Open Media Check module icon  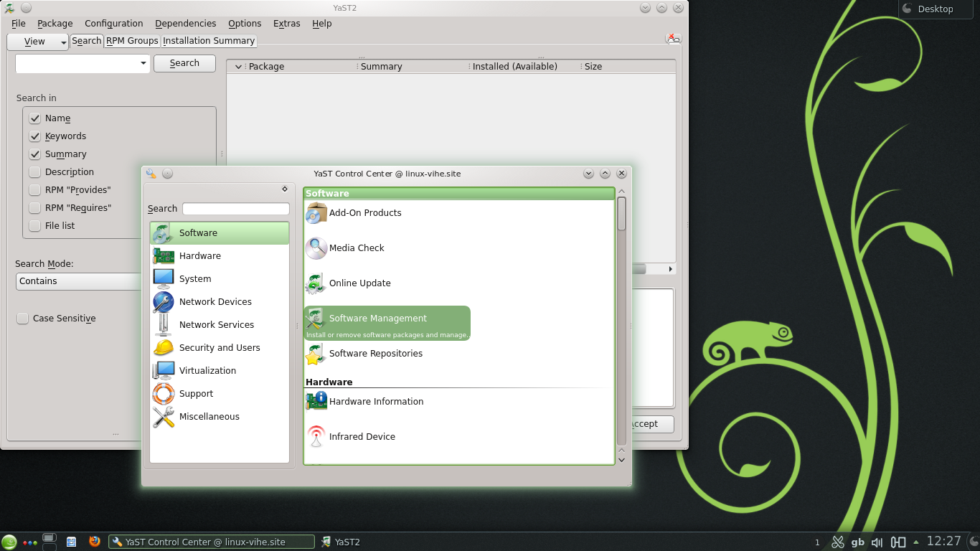pos(316,248)
